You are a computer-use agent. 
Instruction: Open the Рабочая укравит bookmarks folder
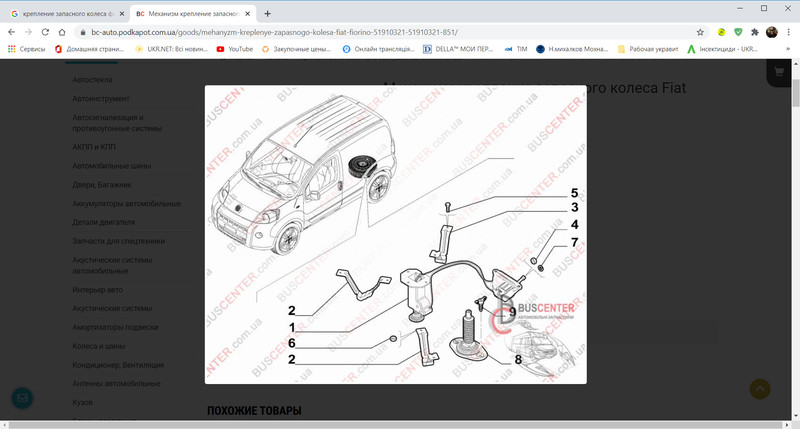pyautogui.click(x=648, y=49)
